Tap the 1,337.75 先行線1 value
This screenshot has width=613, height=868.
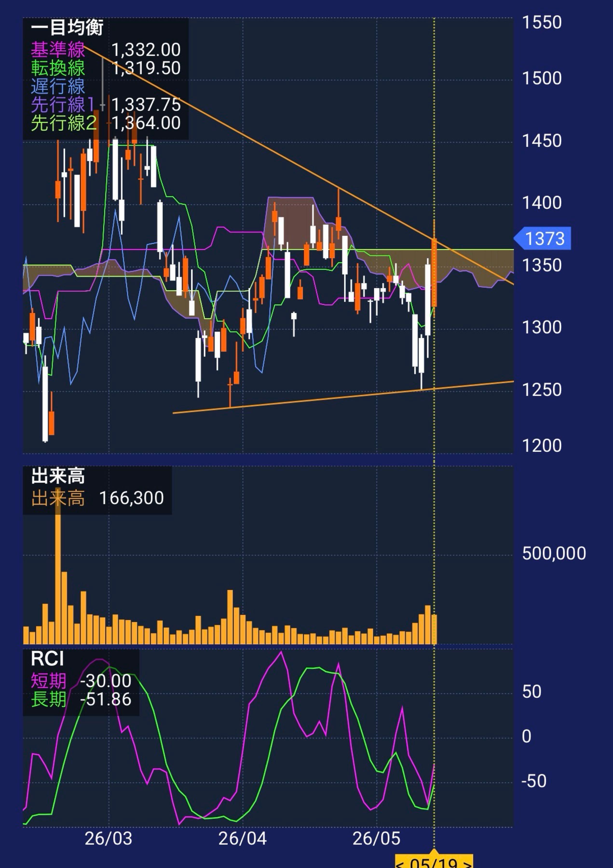tap(146, 105)
